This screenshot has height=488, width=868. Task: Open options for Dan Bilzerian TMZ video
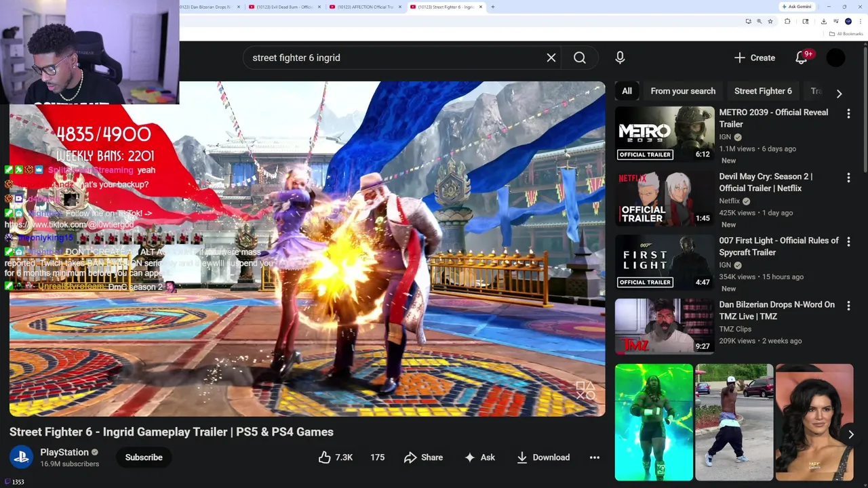pos(848,306)
